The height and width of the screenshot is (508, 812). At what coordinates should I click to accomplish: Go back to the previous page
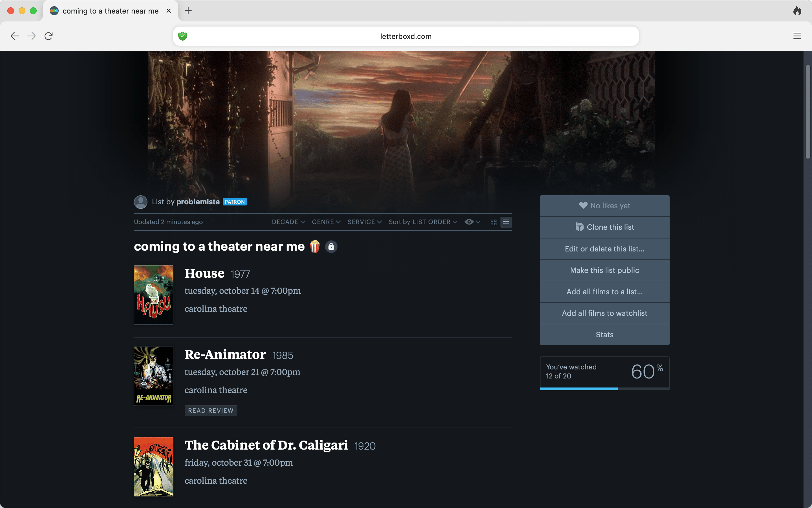pyautogui.click(x=15, y=36)
